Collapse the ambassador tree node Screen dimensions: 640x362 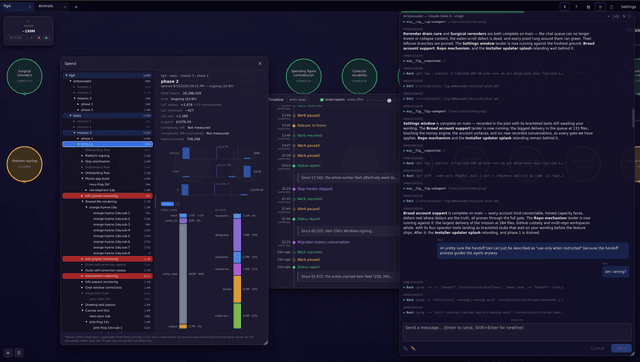tap(71, 81)
